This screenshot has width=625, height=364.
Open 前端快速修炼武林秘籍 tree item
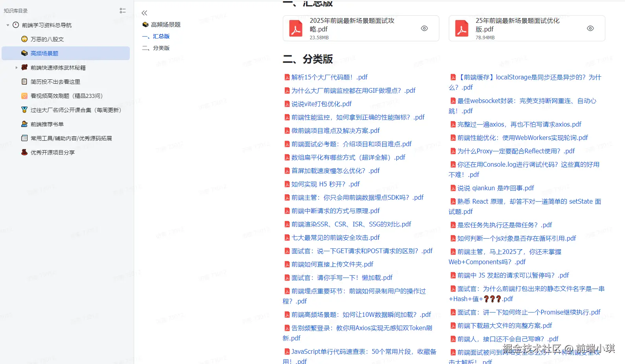pyautogui.click(x=58, y=68)
